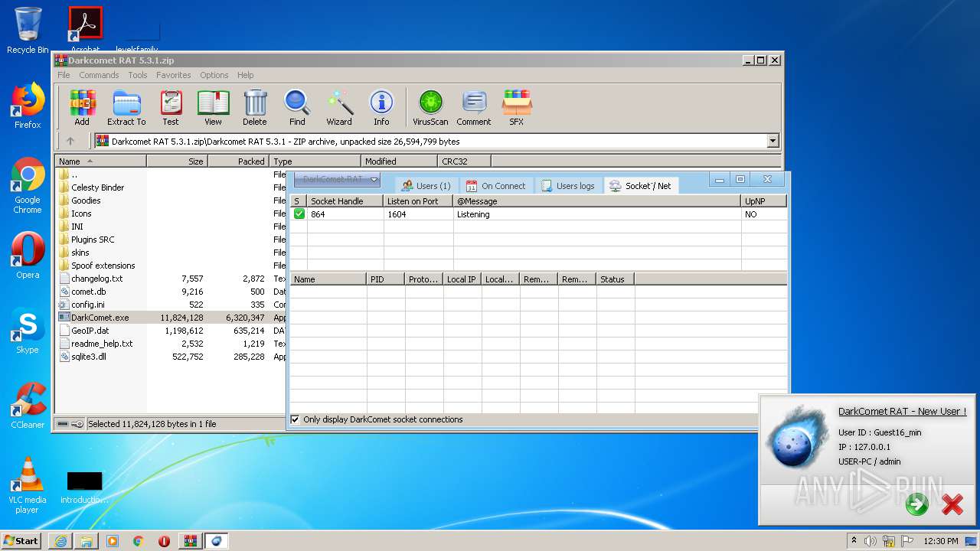Click the 1604 listening port cell
The width and height of the screenshot is (980, 551).
pyautogui.click(x=419, y=214)
